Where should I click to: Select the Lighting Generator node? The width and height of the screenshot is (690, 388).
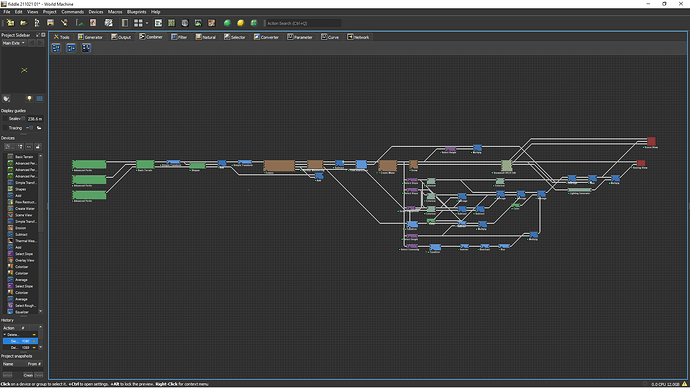point(579,190)
